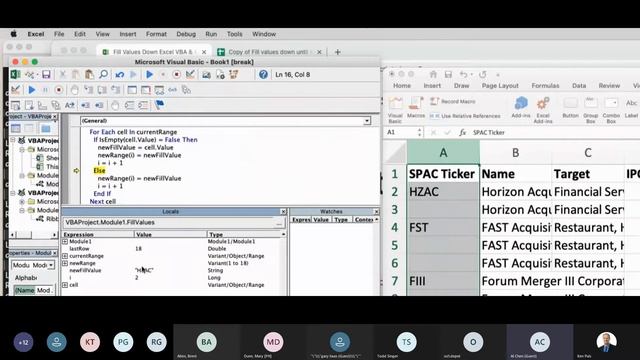Image resolution: width=640 pixels, height=360 pixels.
Task: Switch to the Page Layout ribbon tab
Action: tap(500, 86)
